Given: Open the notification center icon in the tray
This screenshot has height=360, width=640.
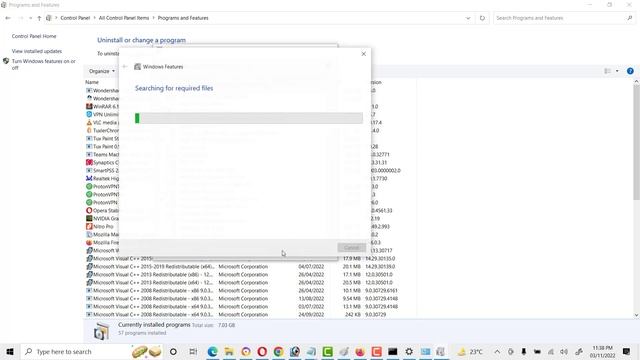Looking at the screenshot, I should pyautogui.click(x=627, y=351).
